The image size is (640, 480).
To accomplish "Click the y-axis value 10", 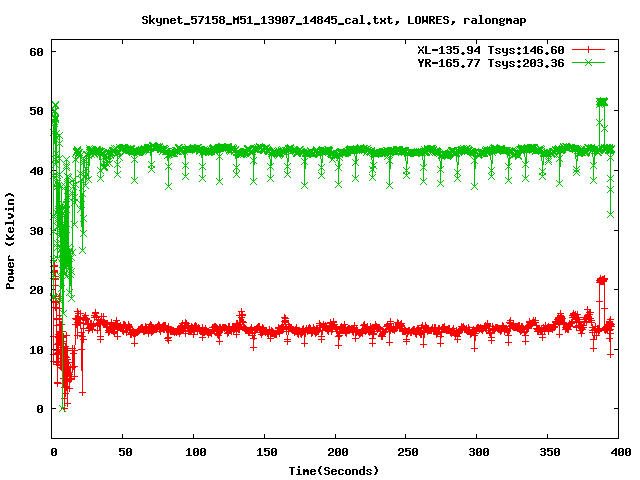I will tap(36, 350).
